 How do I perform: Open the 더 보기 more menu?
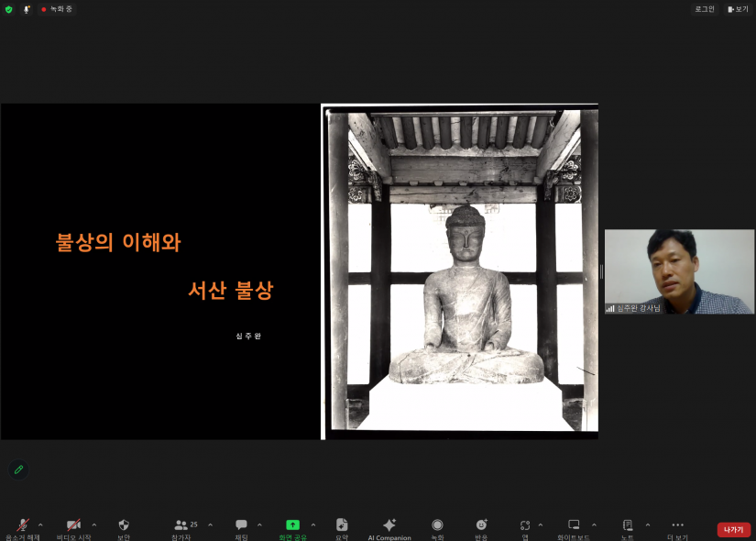tap(677, 526)
